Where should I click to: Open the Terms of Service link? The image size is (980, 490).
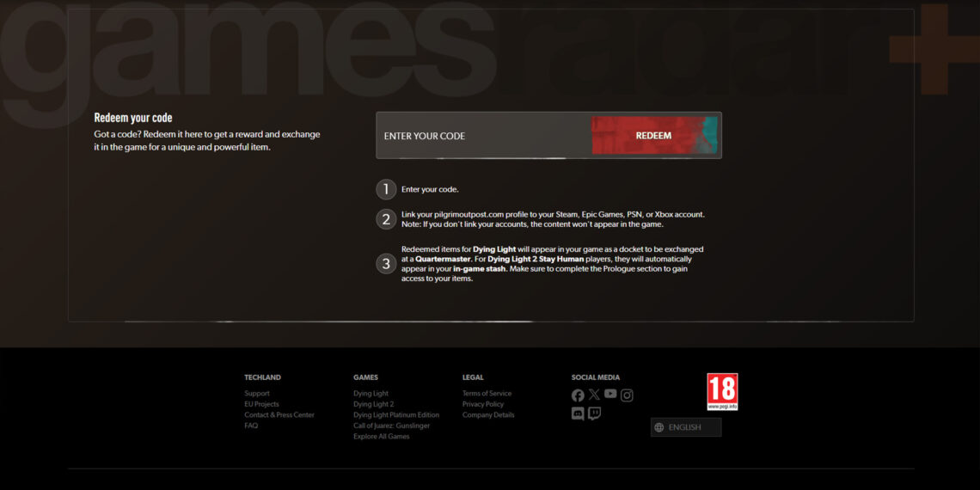[x=487, y=394]
